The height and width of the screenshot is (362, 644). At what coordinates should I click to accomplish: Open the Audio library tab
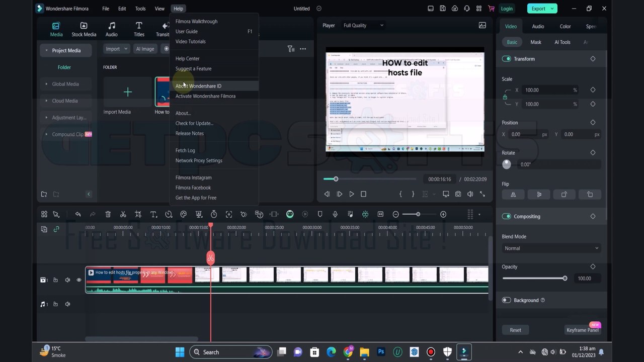(x=111, y=30)
